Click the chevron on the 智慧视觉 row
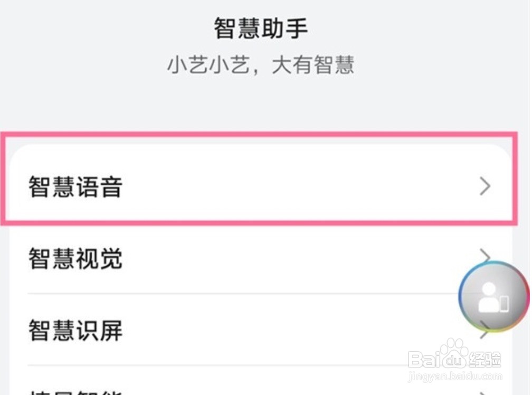Image resolution: width=532 pixels, height=395 pixels. [x=485, y=255]
